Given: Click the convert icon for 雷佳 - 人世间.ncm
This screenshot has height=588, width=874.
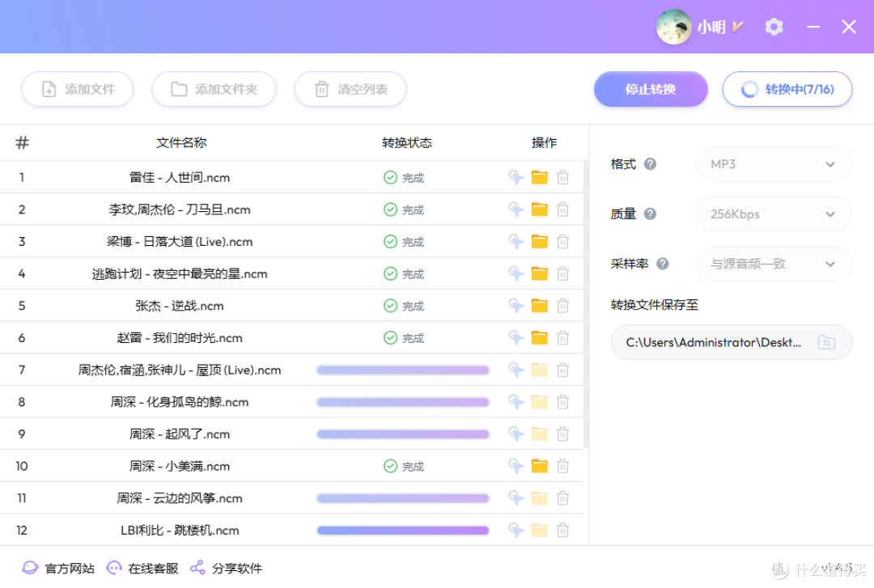Looking at the screenshot, I should (516, 178).
